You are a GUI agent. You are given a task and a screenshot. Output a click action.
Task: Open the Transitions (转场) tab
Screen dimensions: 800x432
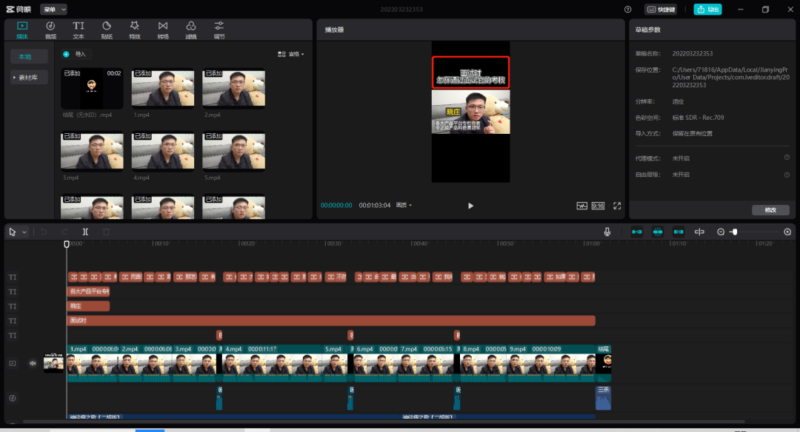[162, 27]
